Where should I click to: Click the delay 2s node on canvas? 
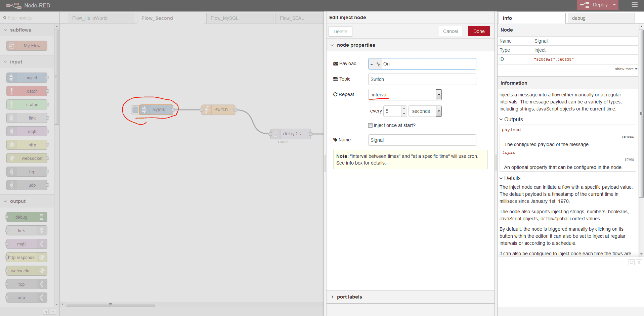click(x=292, y=134)
